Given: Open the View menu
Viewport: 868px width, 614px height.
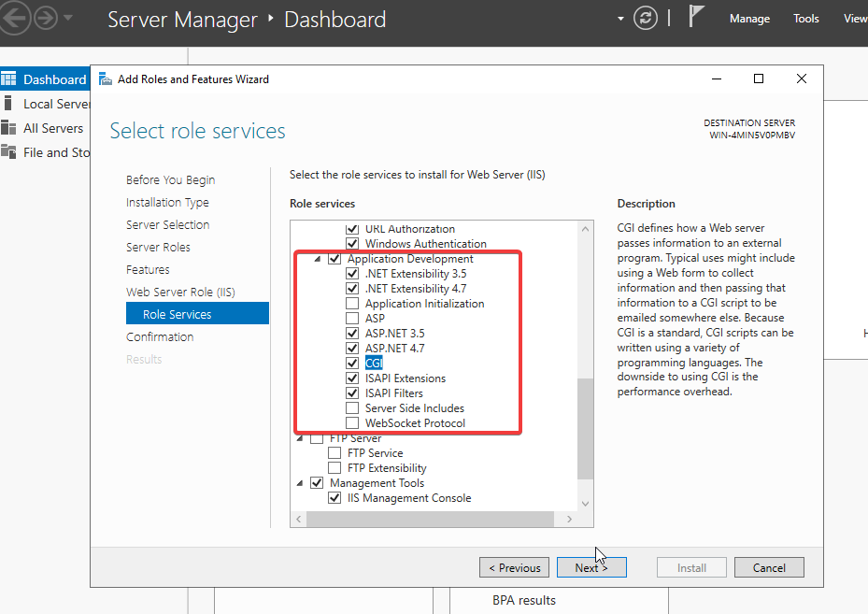Looking at the screenshot, I should (x=855, y=19).
